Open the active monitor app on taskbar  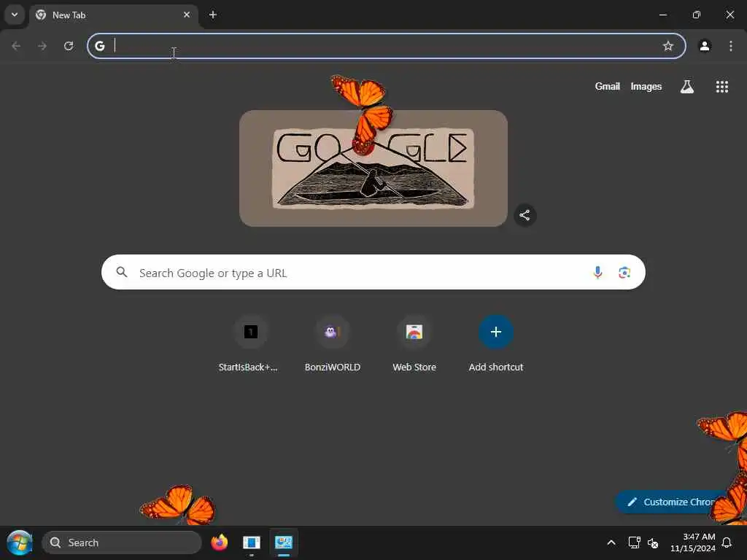point(284,542)
